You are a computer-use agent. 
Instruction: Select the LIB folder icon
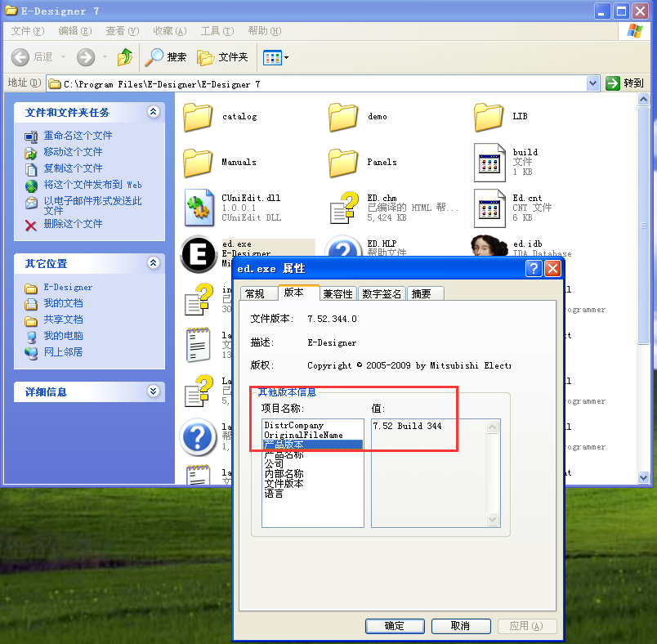pos(489,117)
